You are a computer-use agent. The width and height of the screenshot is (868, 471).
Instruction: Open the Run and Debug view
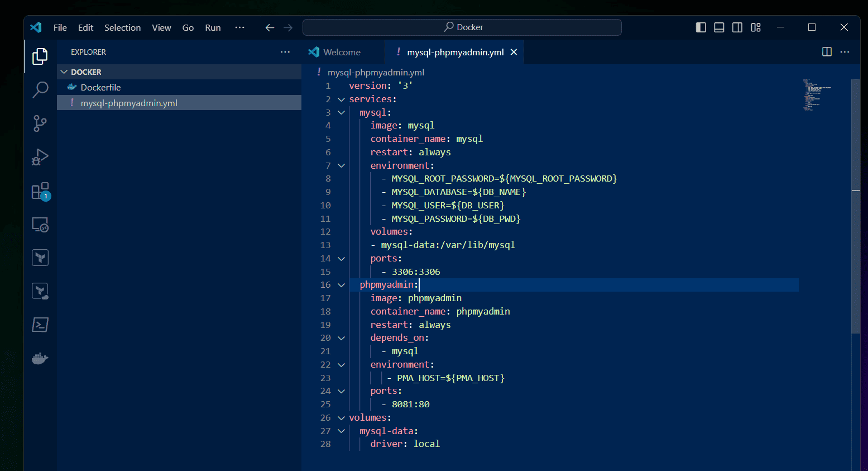(40, 157)
